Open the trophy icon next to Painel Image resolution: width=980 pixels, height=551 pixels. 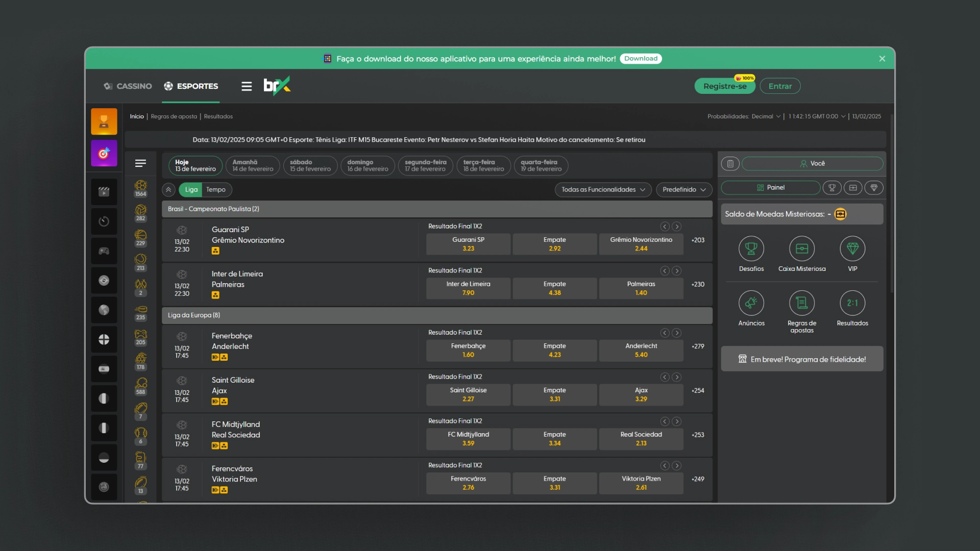coord(832,188)
